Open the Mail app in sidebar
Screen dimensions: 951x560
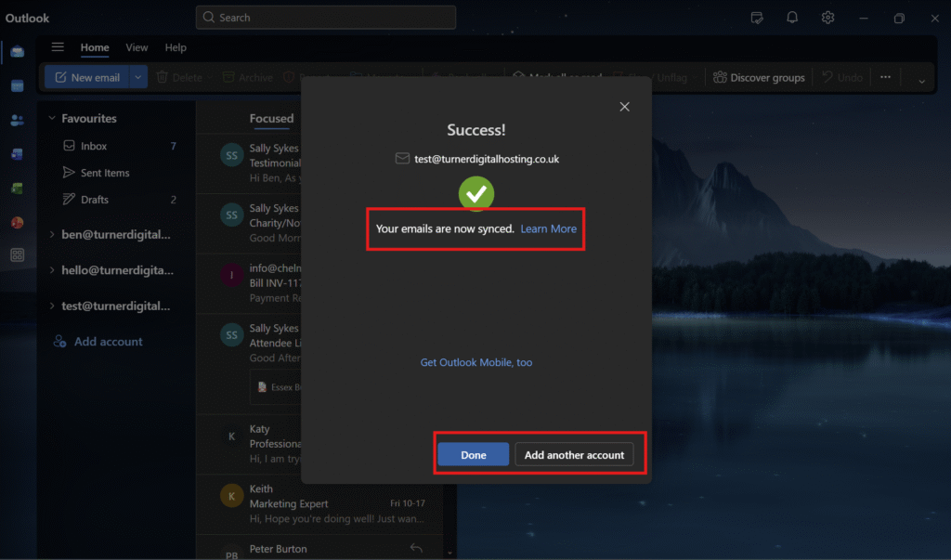point(17,52)
